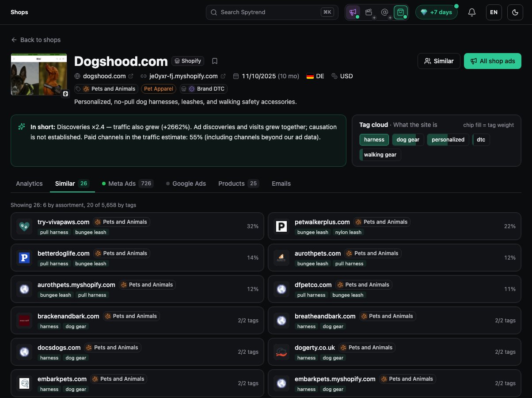The width and height of the screenshot is (532, 398).
Task: Switch to the Google Ads tab
Action: tap(186, 184)
